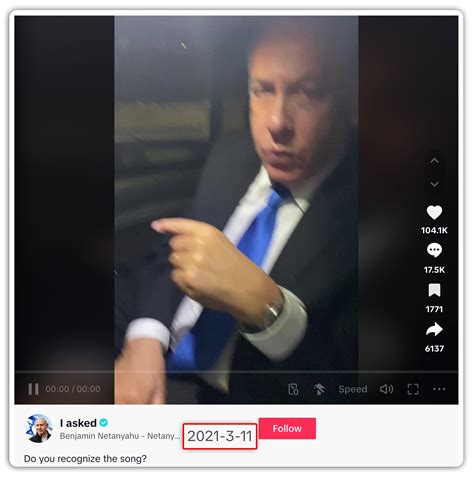Toggle mute with the speaker icon
Screen dimensions: 474x477
386,389
